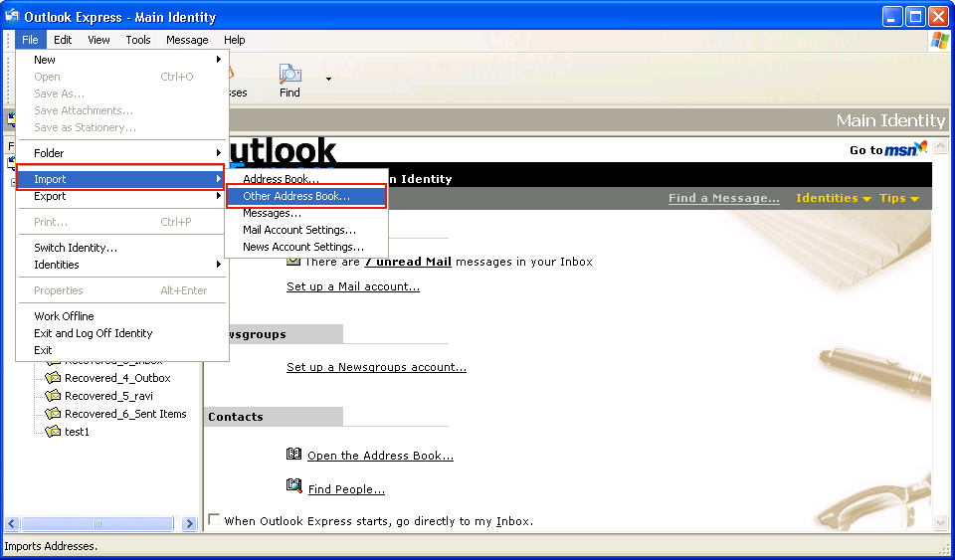
Task: Open the 7 unread Mail link
Action: [x=408, y=262]
